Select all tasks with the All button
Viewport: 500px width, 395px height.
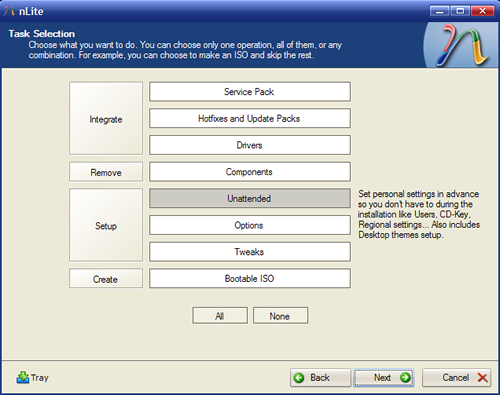coord(220,316)
